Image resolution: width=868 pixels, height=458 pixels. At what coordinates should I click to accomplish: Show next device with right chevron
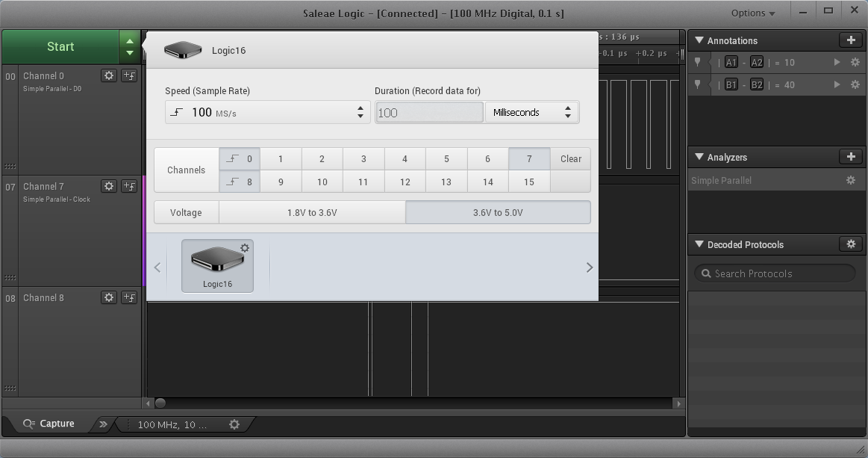[590, 267]
